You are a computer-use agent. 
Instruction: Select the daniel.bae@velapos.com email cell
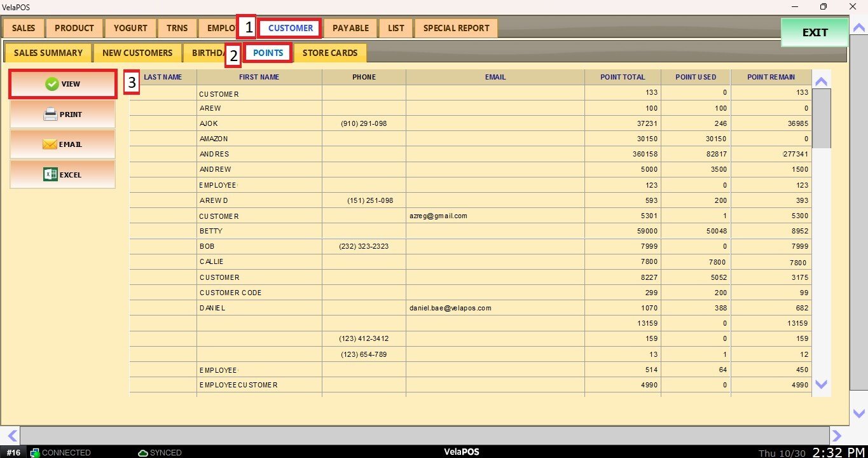[451, 308]
